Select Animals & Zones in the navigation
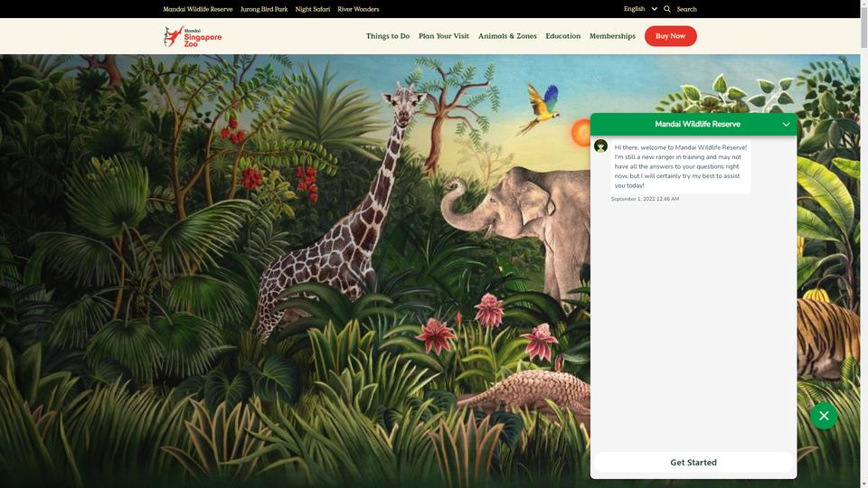 coord(507,36)
